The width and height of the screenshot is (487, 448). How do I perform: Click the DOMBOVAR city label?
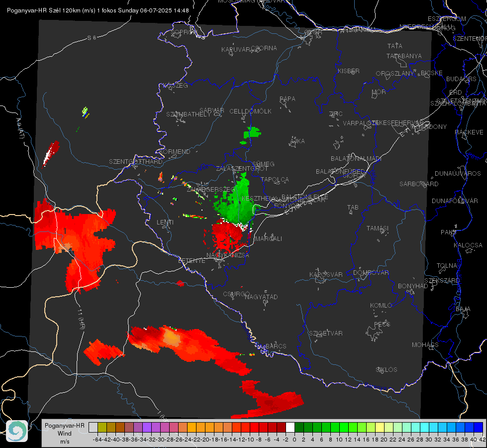pyautogui.click(x=371, y=273)
